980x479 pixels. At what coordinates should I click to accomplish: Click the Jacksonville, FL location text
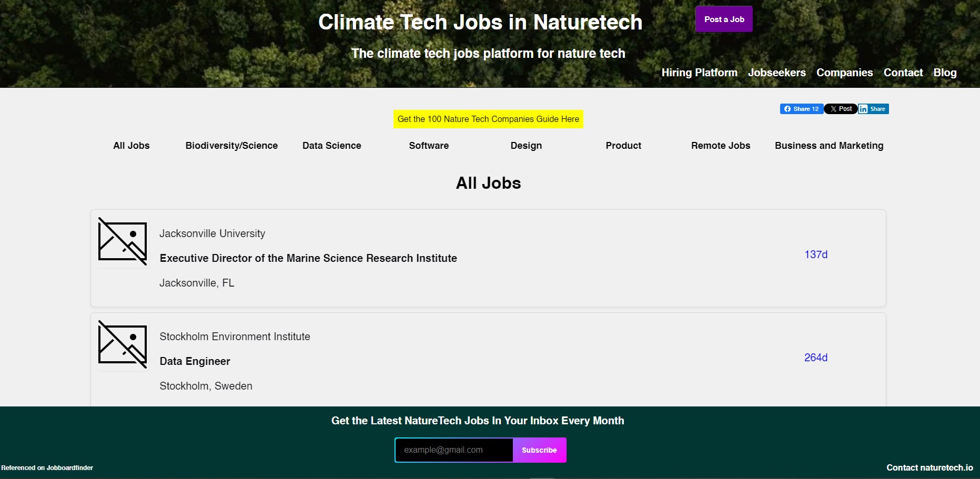click(197, 283)
